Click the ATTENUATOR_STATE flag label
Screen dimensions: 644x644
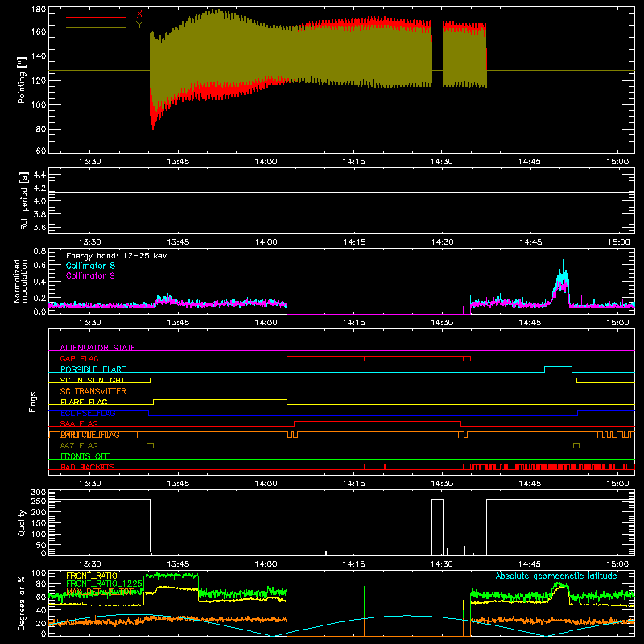pyautogui.click(x=97, y=348)
